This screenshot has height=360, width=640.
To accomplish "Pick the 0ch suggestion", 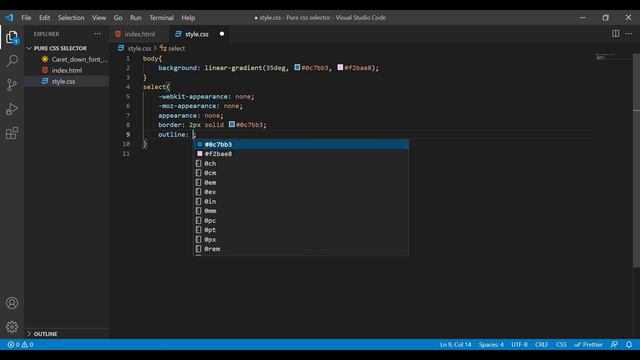I will point(301,163).
